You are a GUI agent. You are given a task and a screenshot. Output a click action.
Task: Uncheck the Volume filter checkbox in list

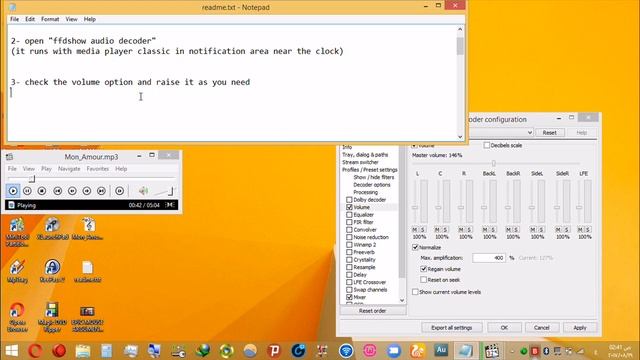[349, 207]
